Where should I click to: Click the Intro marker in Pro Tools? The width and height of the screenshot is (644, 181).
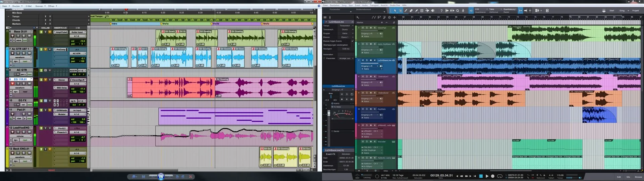[115, 24]
